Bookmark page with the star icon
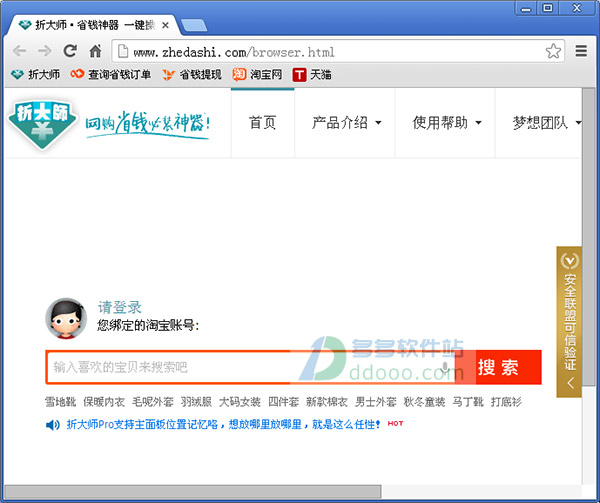Viewport: 600px width, 503px height. point(553,51)
